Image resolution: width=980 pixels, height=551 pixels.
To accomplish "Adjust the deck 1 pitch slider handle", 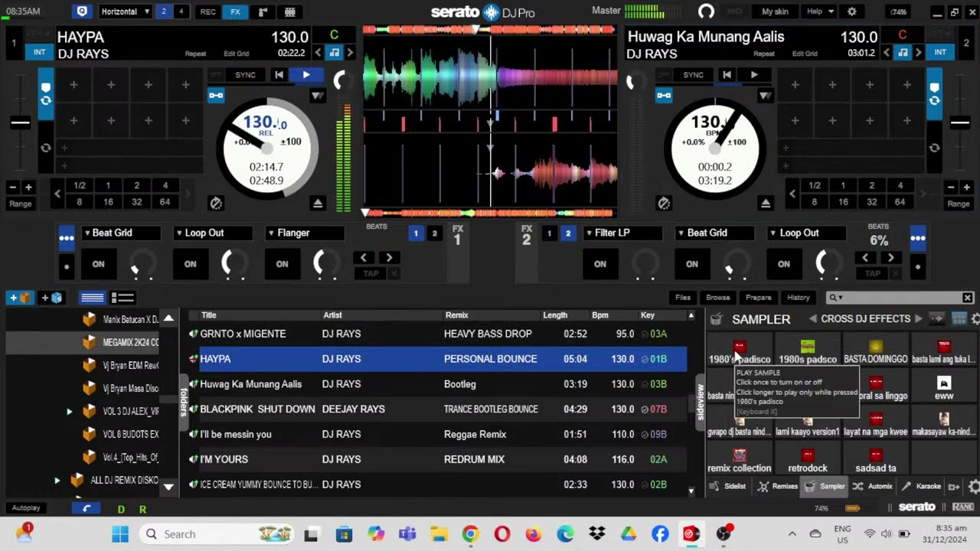I will tap(21, 122).
